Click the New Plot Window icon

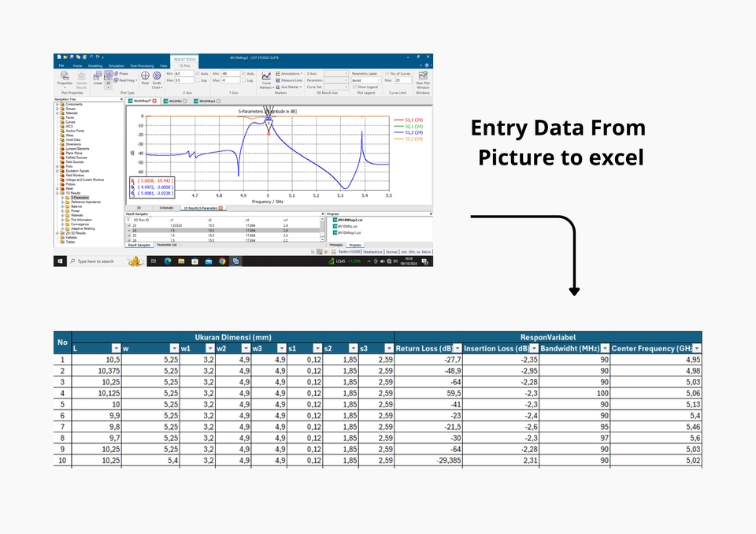click(x=423, y=79)
